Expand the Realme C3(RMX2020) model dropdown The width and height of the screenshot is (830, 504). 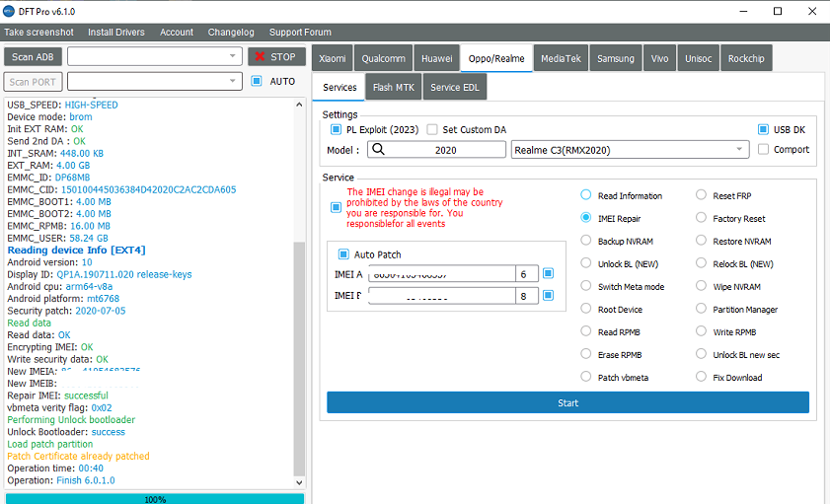coord(630,150)
